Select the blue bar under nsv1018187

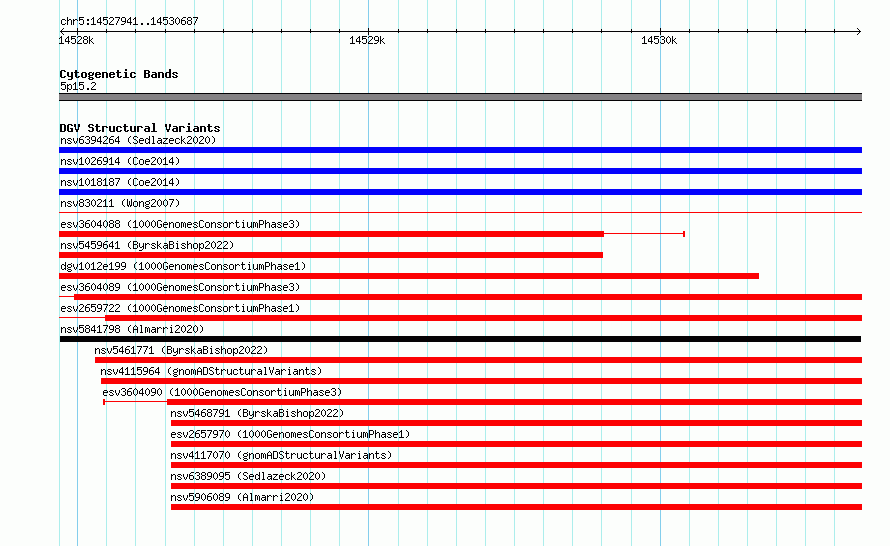tap(460, 192)
